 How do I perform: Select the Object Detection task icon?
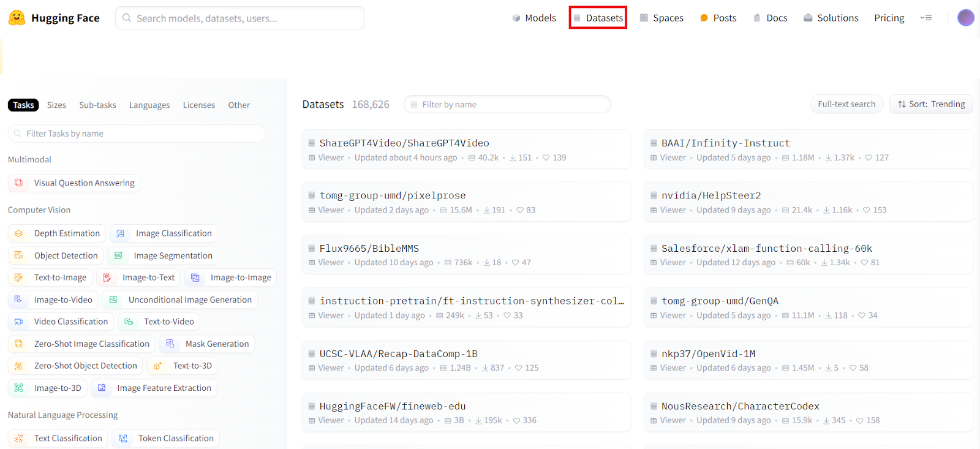coord(19,255)
